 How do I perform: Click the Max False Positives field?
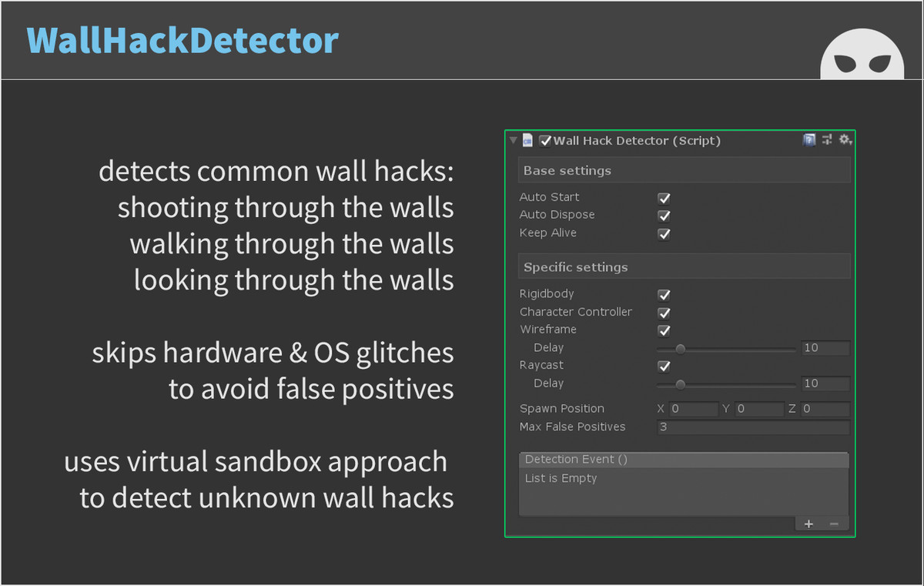pyautogui.click(x=754, y=427)
